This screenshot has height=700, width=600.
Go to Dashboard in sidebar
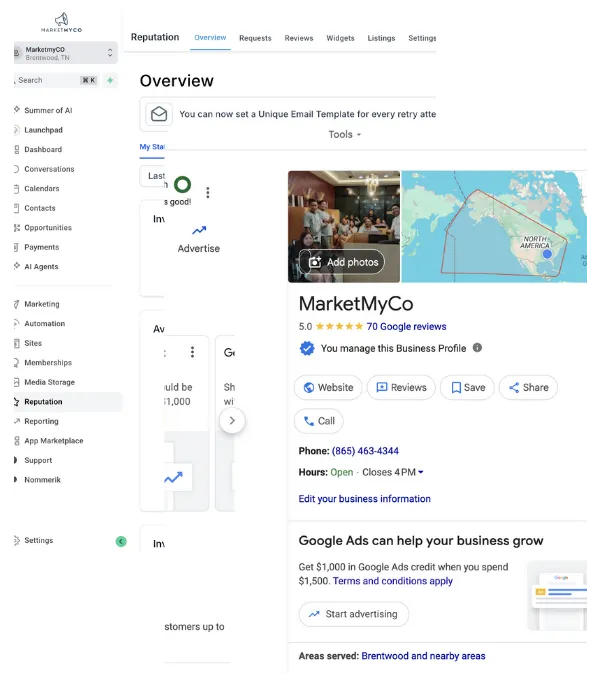[43, 150]
